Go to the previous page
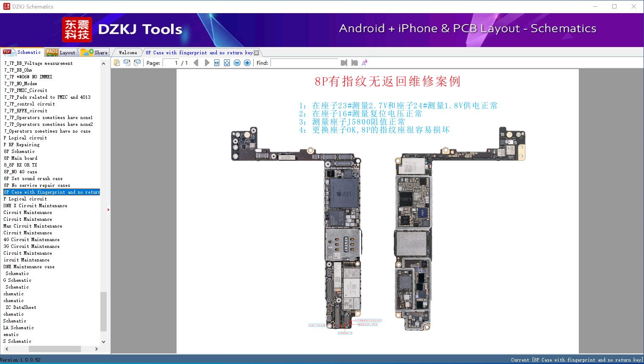The width and height of the screenshot is (644, 364). click(x=196, y=63)
